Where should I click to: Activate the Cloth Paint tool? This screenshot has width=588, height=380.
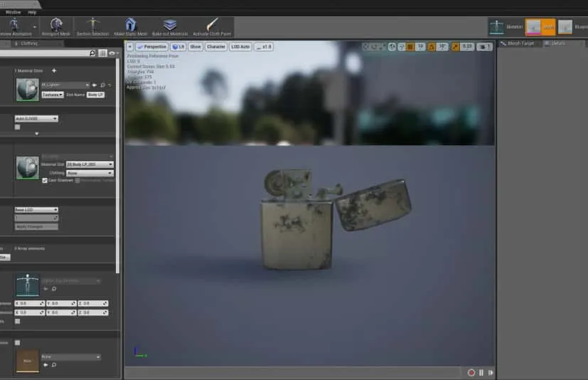pyautogui.click(x=212, y=27)
